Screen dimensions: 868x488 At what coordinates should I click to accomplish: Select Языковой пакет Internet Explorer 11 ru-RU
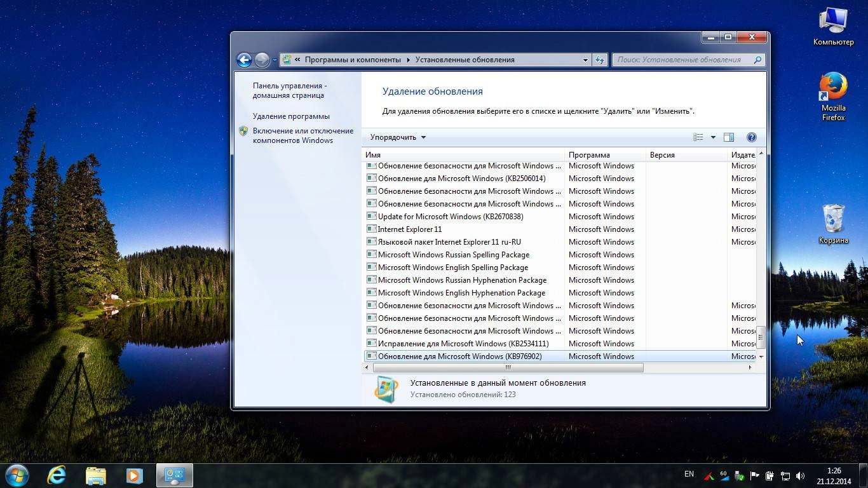pos(449,242)
